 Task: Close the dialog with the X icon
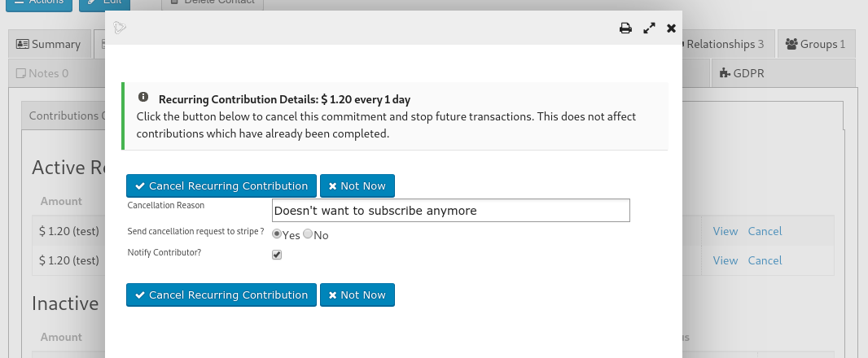671,28
